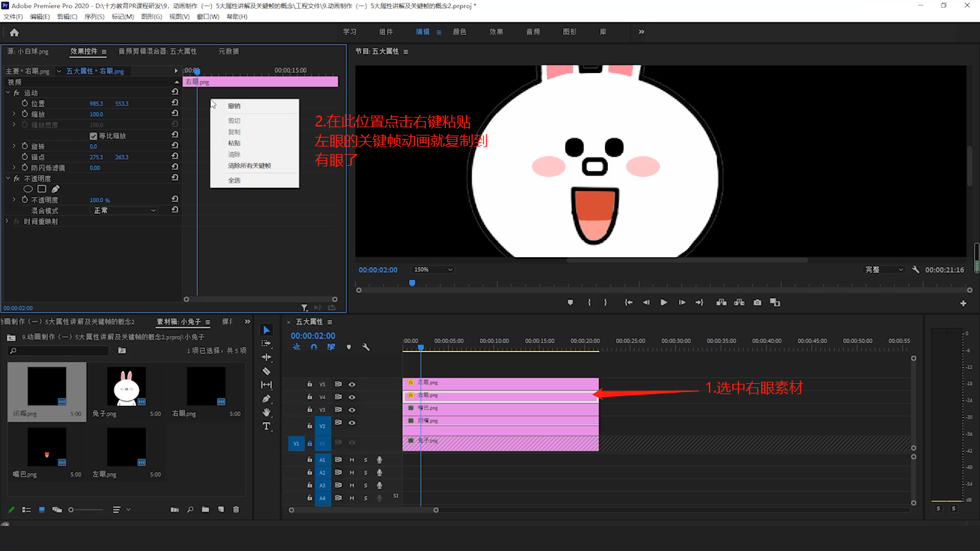This screenshot has height=551, width=980.
Task: Choose 粘贴 from the context menu
Action: coord(234,143)
